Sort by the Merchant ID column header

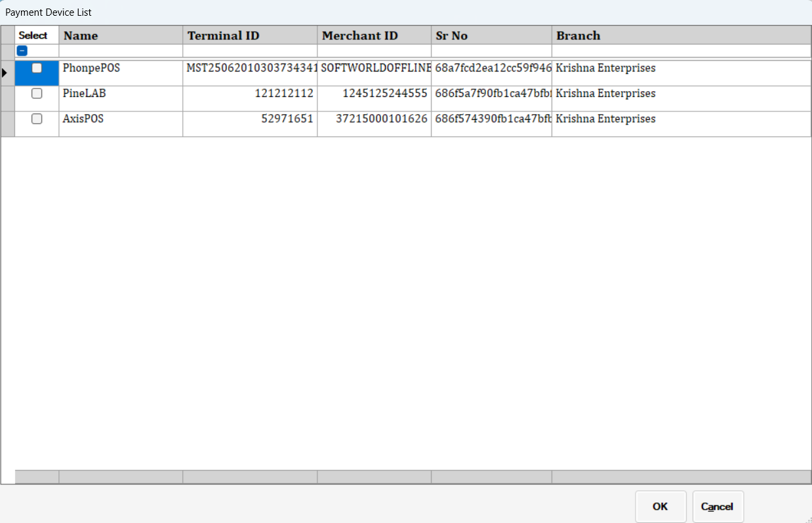pyautogui.click(x=375, y=35)
